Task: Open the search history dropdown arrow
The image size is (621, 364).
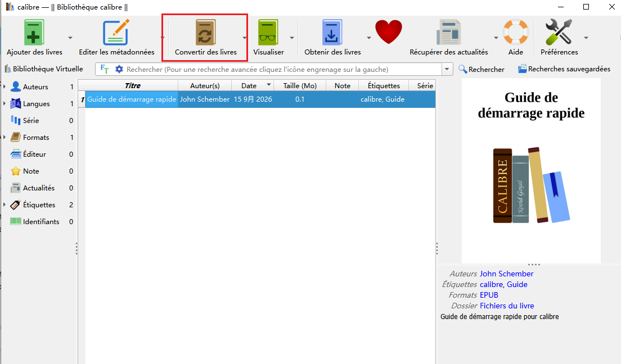Action: 447,69
